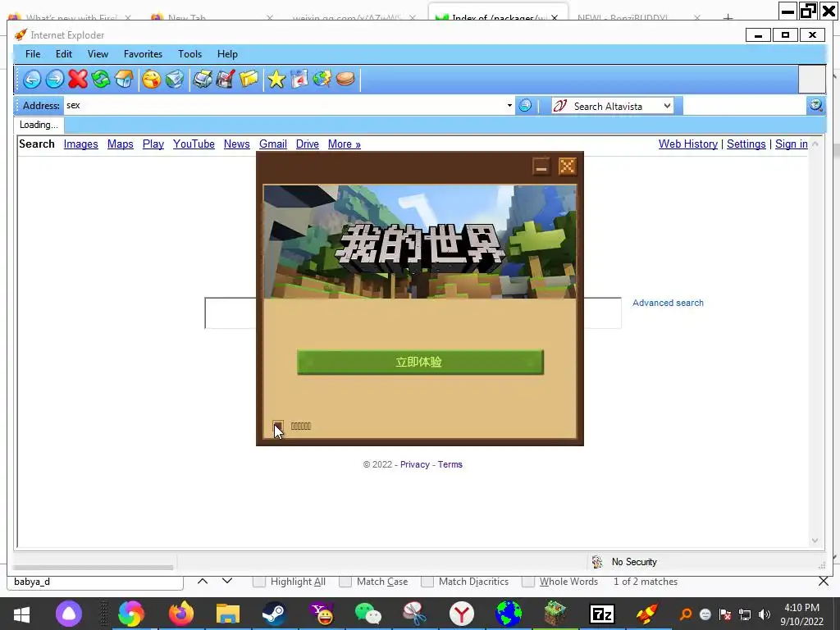Jump to next find match arrow
The width and height of the screenshot is (840, 630).
click(227, 581)
